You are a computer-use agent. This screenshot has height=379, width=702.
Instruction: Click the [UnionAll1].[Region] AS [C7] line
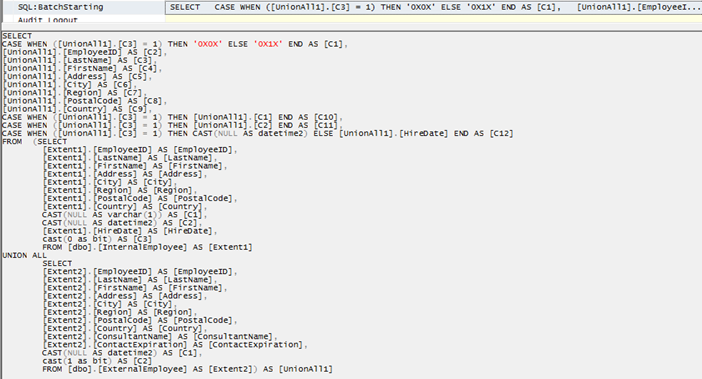pos(74,93)
